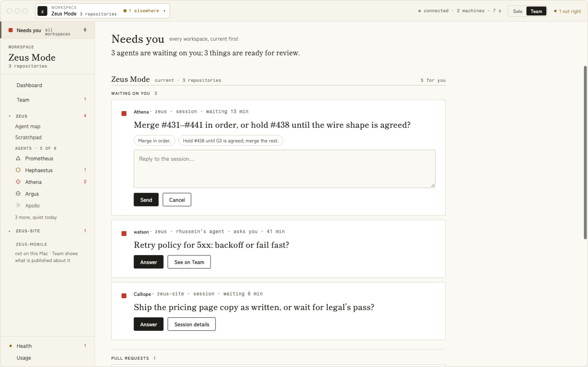Click the black Z workspace logo
Image resolution: width=588 pixels, height=367 pixels.
[42, 11]
